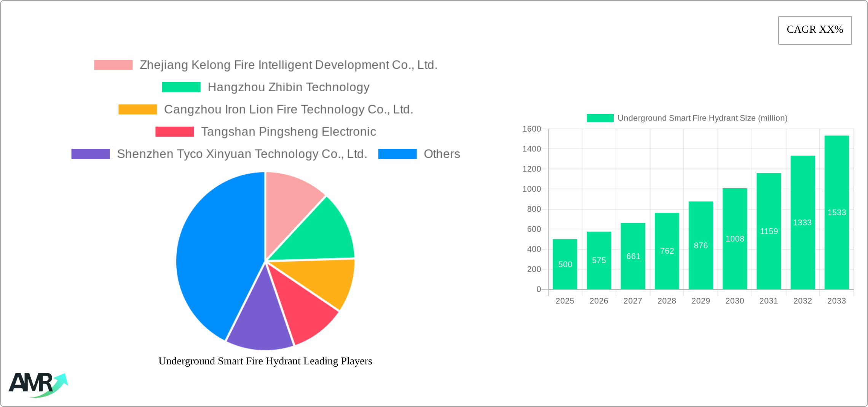Screen dimensions: 868x407
Task: Click the bar chart legend green swatch
Action: [x=600, y=118]
